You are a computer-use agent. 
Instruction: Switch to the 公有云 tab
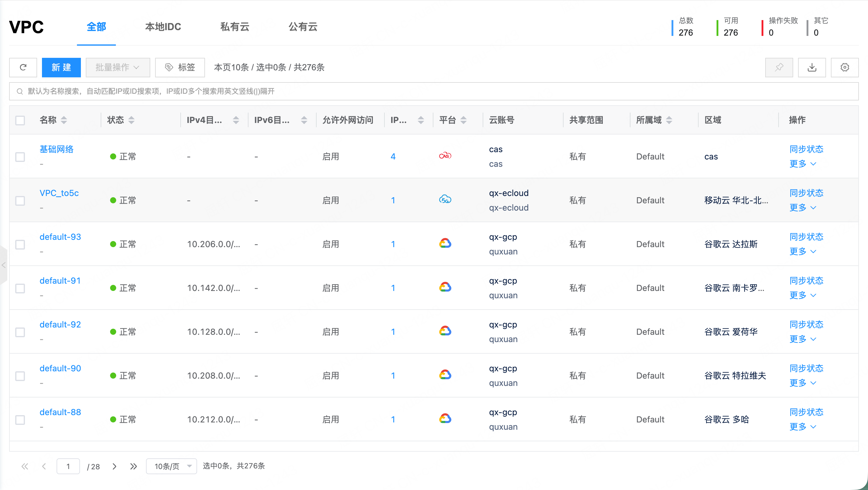point(303,27)
